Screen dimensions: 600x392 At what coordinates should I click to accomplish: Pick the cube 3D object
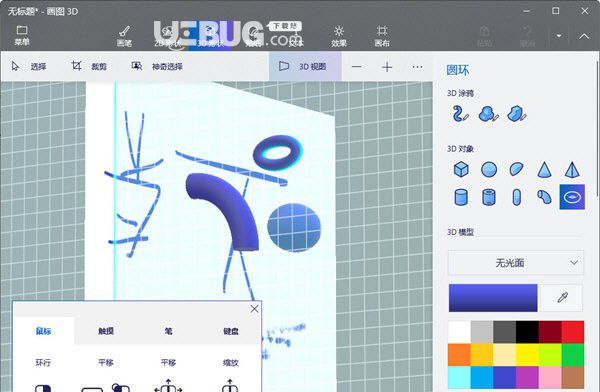pos(461,169)
